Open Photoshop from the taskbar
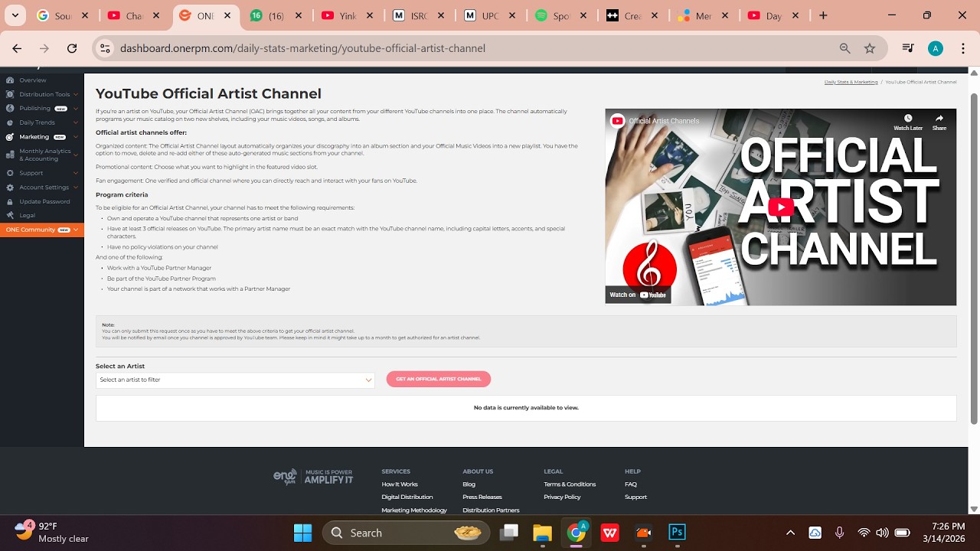Image resolution: width=980 pixels, height=551 pixels. [x=677, y=533]
